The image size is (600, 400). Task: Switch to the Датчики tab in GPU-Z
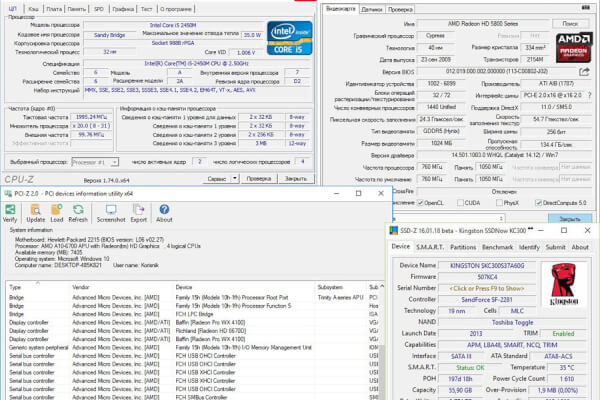click(x=372, y=9)
